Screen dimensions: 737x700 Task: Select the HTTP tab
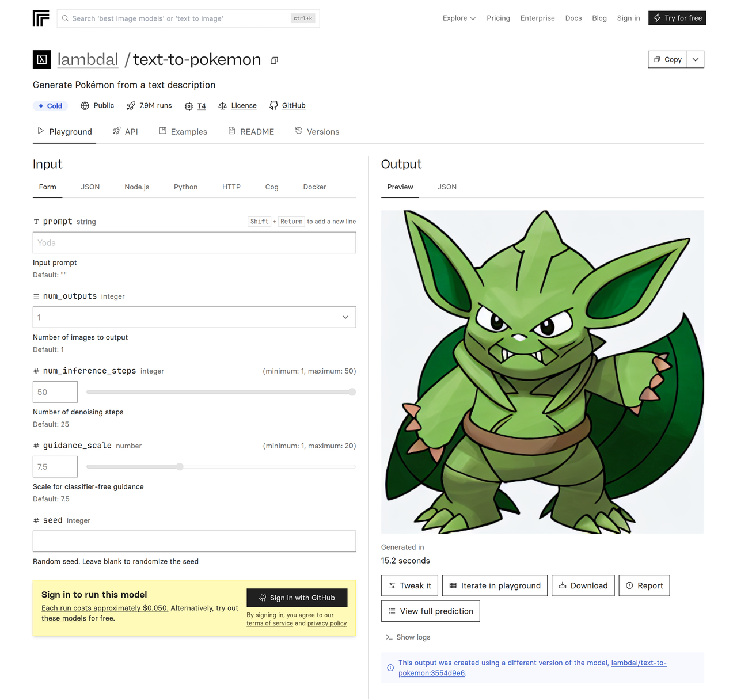(x=231, y=187)
